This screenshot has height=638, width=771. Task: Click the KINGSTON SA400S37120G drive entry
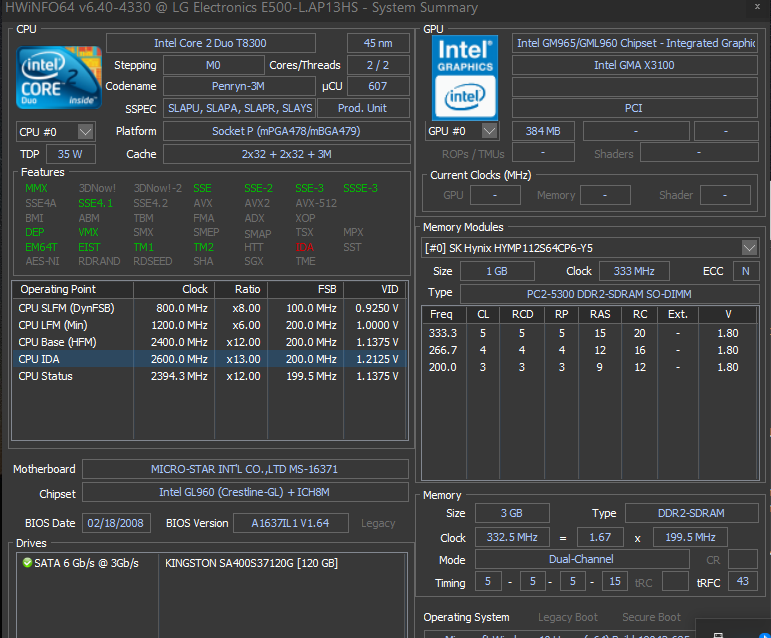coord(251,563)
